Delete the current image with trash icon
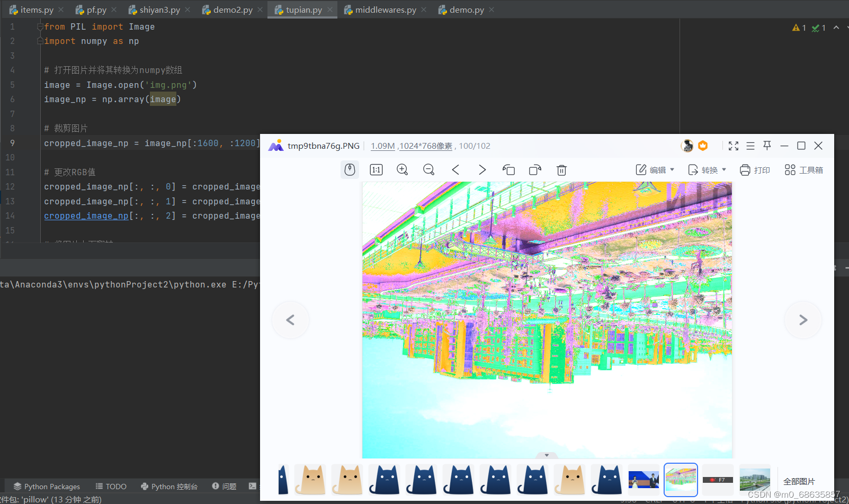Viewport: 849px width, 504px height. (x=561, y=170)
